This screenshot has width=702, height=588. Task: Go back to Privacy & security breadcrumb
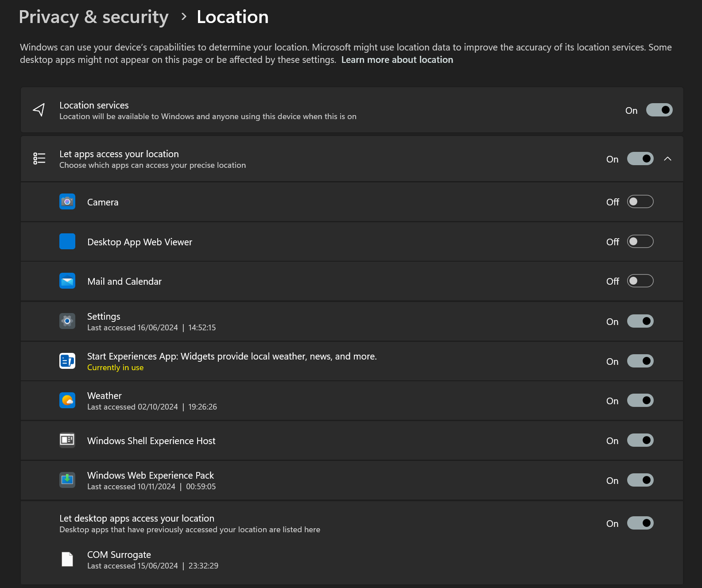[x=94, y=17]
